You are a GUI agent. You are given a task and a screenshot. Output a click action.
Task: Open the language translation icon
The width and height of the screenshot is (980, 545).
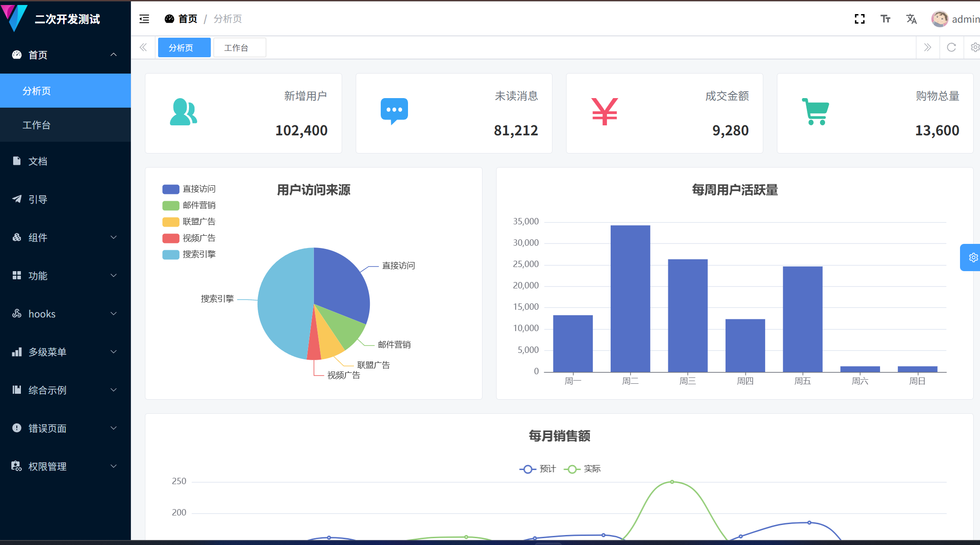(911, 19)
